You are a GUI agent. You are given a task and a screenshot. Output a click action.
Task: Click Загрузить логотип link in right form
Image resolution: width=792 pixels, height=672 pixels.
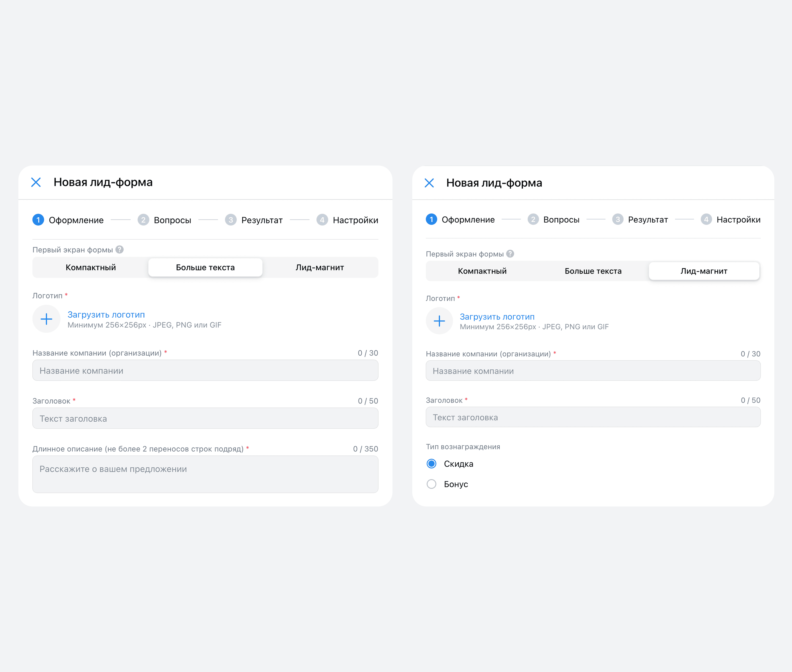point(497,317)
